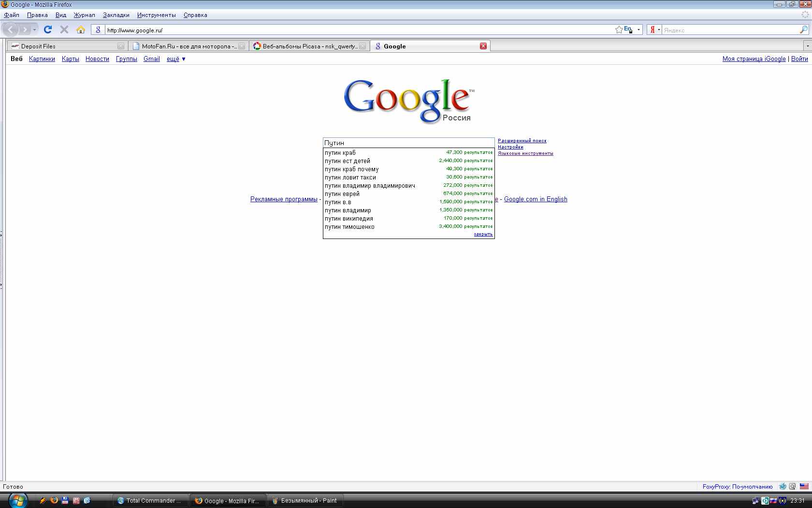
Task: Open the Инструменты menu
Action: (156, 15)
